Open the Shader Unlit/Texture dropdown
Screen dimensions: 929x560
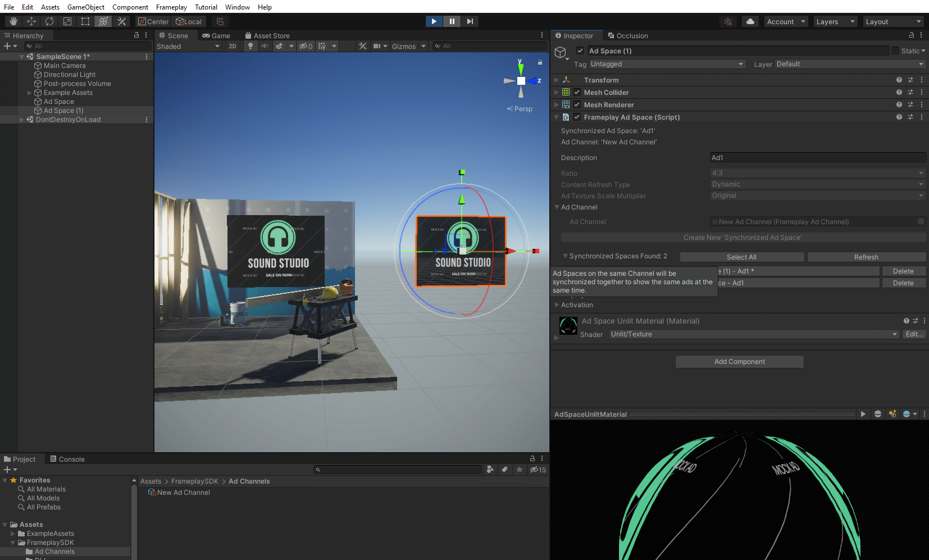pos(754,334)
